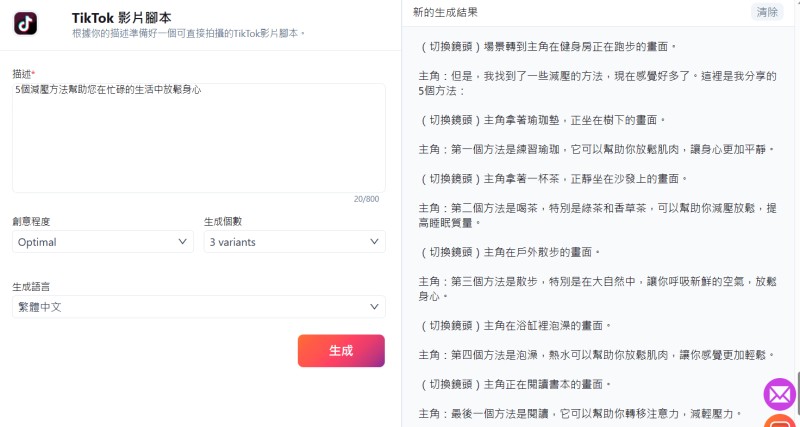Click the line about 第一個方法是練習瑜珈

click(x=597, y=149)
